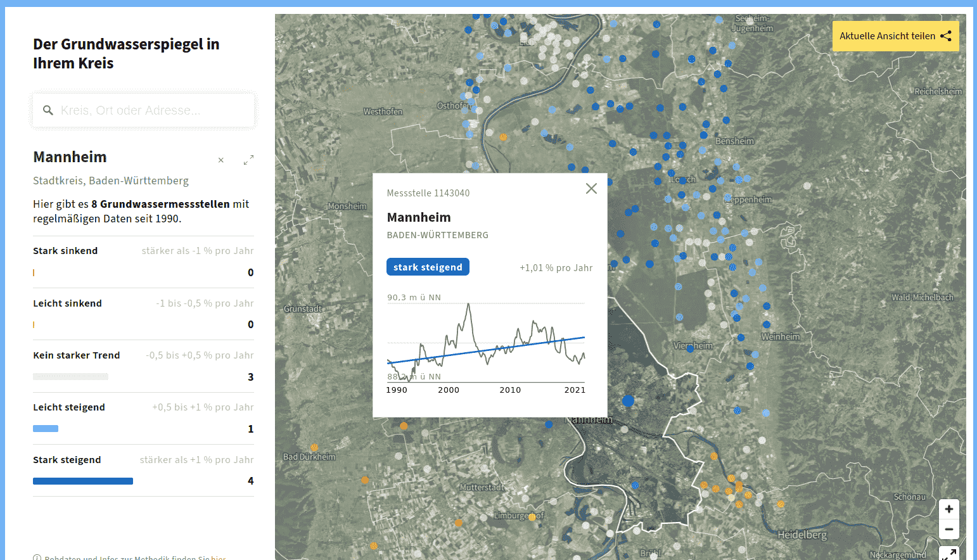The image size is (977, 560).
Task: Click the 'Kein starker Trend' label
Action: tap(77, 355)
